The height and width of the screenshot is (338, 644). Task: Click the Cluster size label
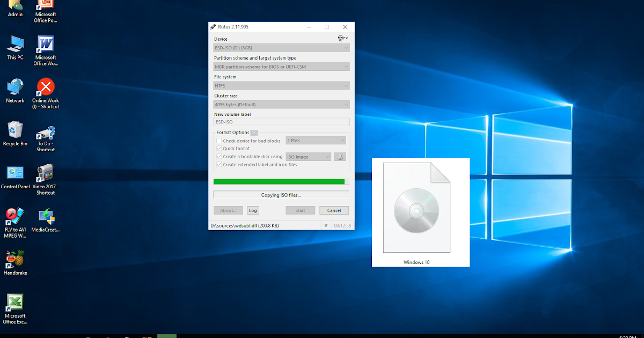tap(226, 95)
